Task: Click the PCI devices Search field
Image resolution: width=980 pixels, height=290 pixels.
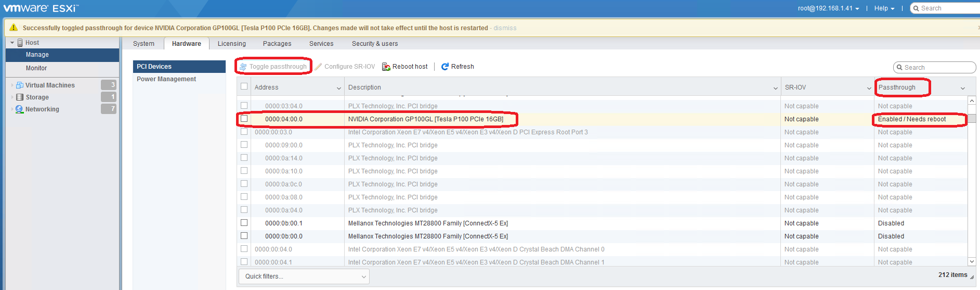Action: coord(934,68)
